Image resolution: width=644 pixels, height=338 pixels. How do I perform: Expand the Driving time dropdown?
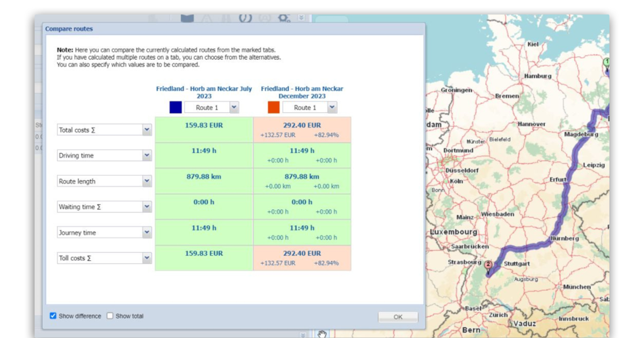tap(147, 155)
